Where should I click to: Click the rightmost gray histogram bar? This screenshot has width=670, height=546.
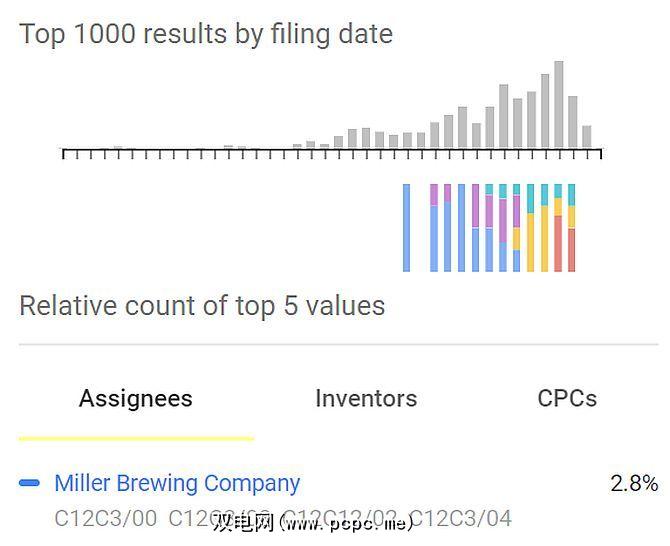[587, 136]
